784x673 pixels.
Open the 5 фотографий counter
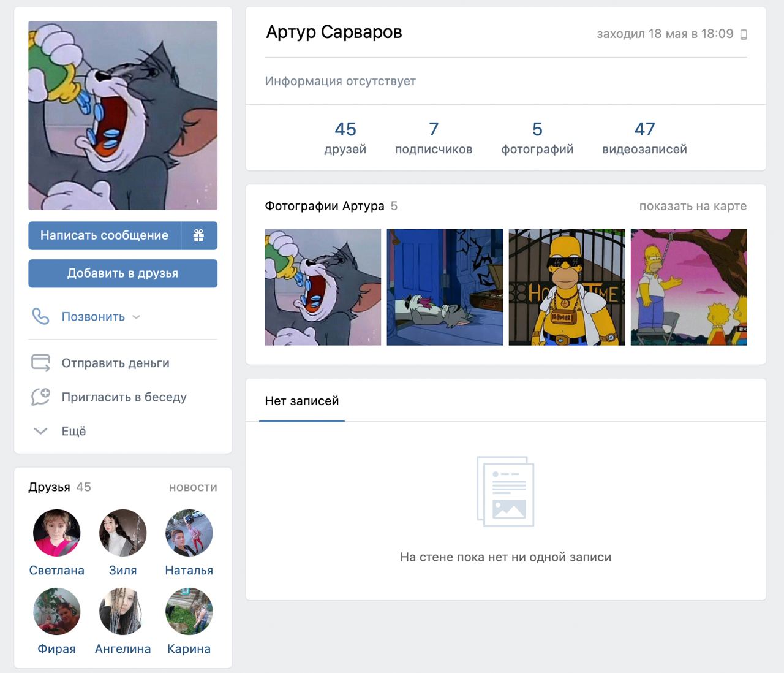click(537, 138)
